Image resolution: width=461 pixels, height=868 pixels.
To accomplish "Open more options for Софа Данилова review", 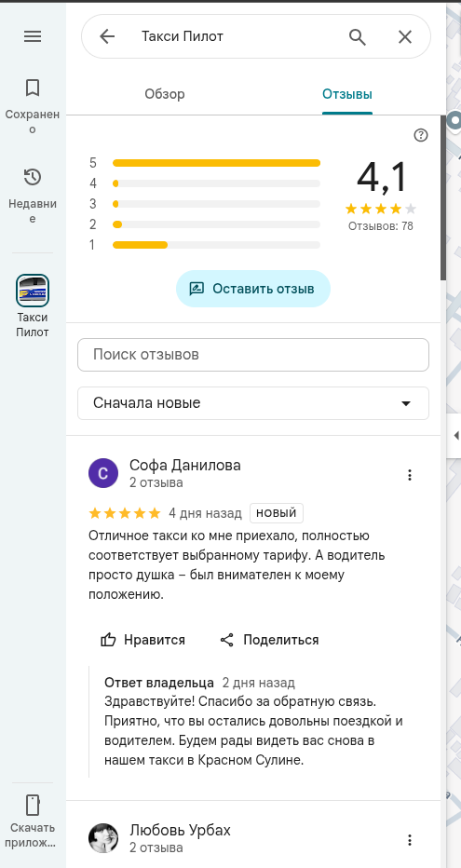I will [x=410, y=475].
